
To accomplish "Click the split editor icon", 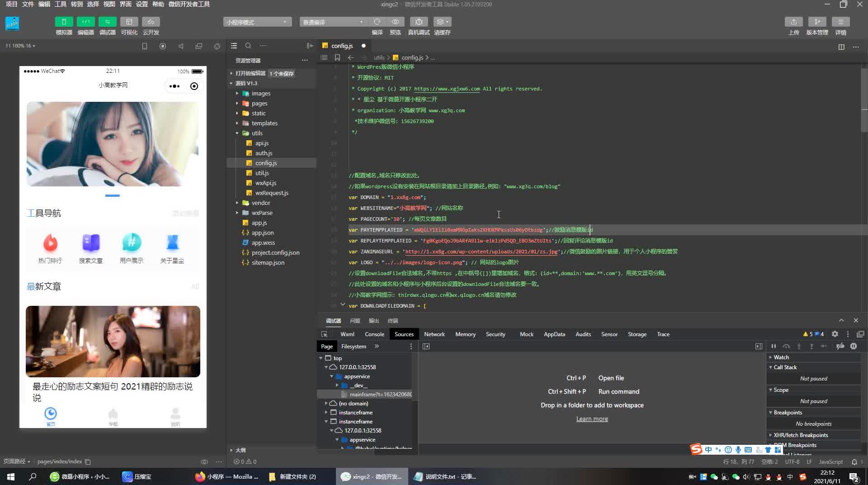I will point(841,47).
